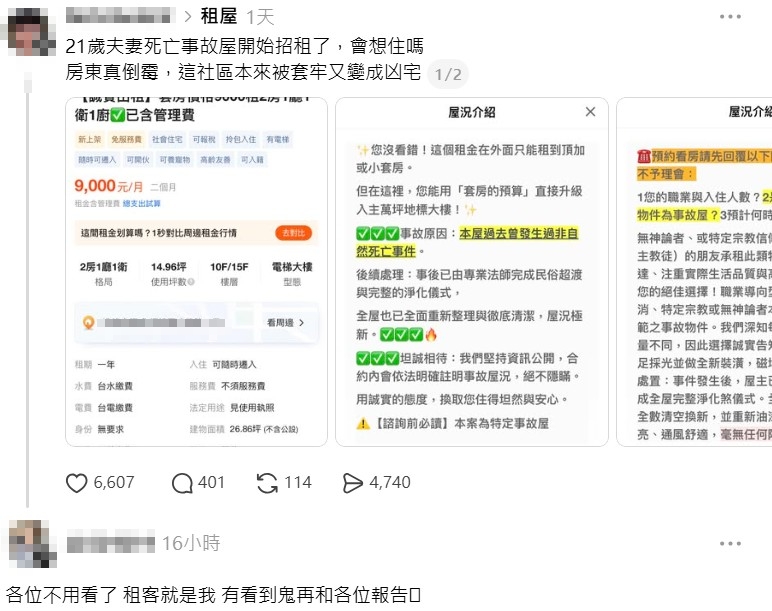Select the 有電梯 tag

click(278, 139)
